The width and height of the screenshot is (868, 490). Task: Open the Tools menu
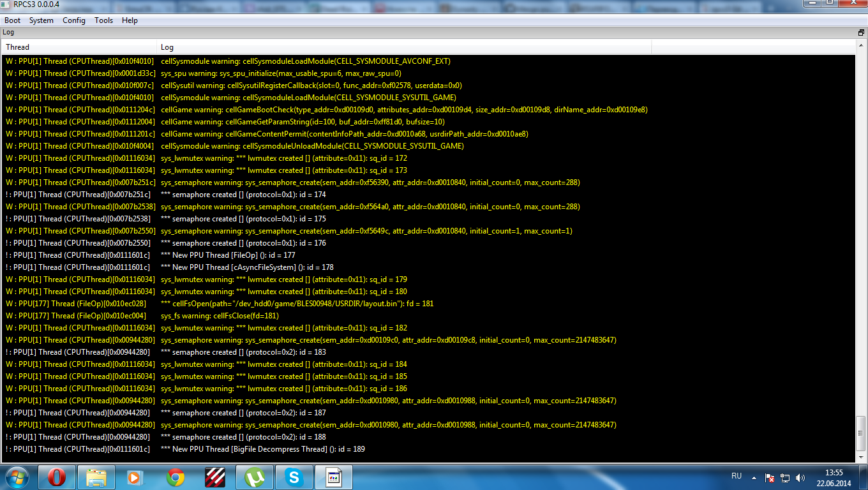(104, 20)
